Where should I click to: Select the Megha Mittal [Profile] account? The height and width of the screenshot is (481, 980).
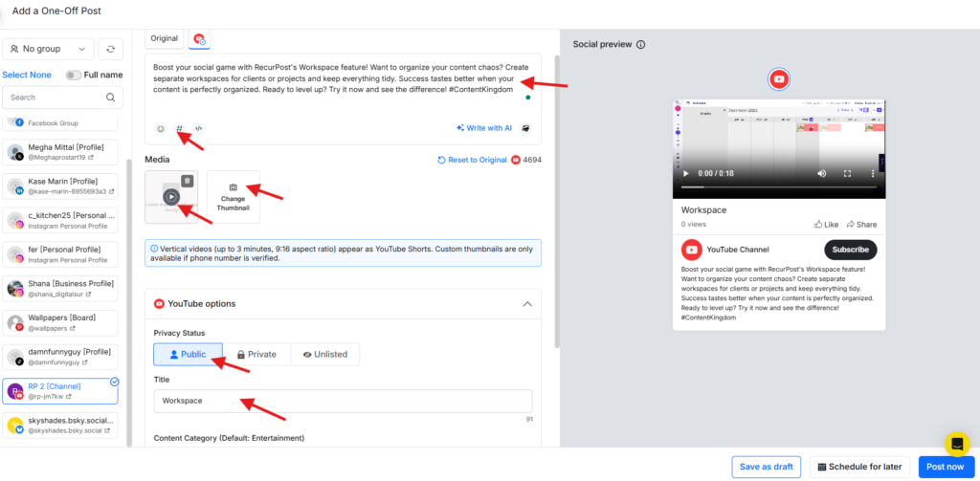click(x=60, y=152)
